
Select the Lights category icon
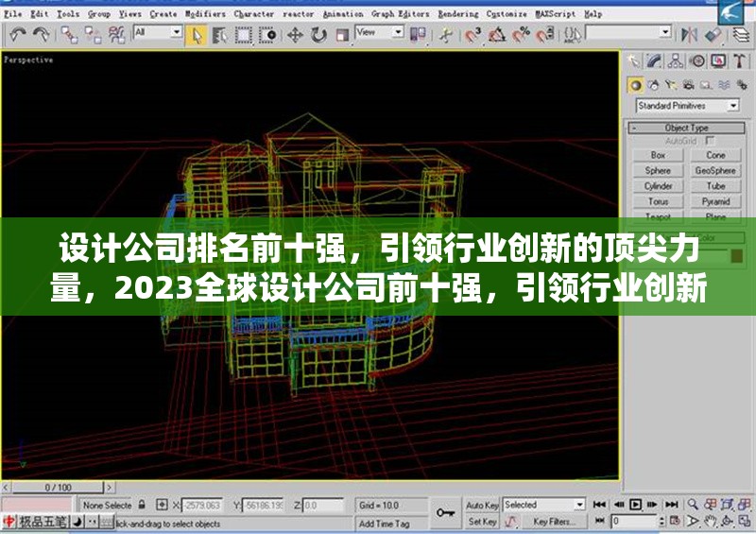(x=672, y=84)
